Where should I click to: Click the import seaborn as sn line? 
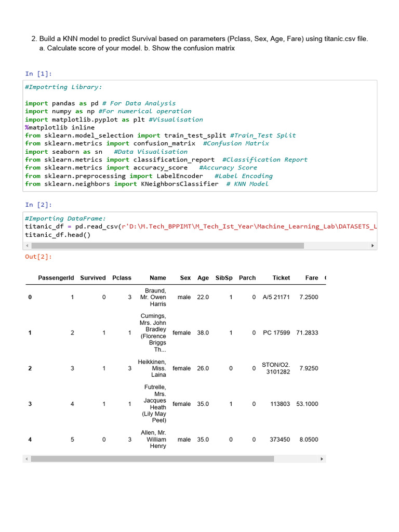pos(106,152)
